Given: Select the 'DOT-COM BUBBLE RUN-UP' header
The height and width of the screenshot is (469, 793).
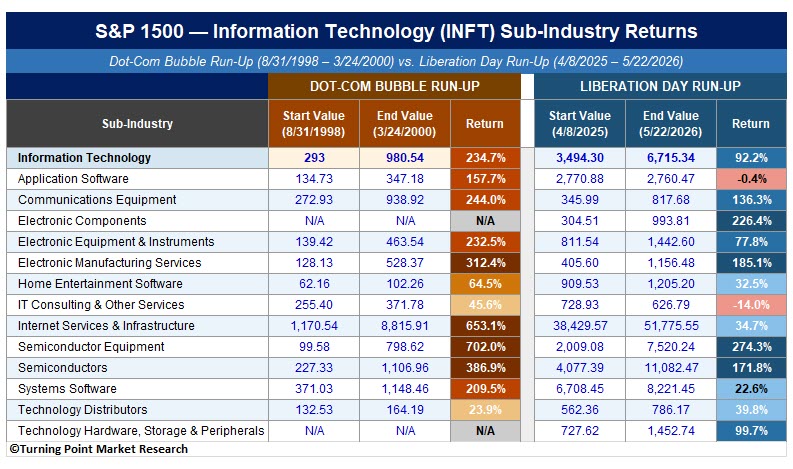Looking at the screenshot, I should (394, 86).
